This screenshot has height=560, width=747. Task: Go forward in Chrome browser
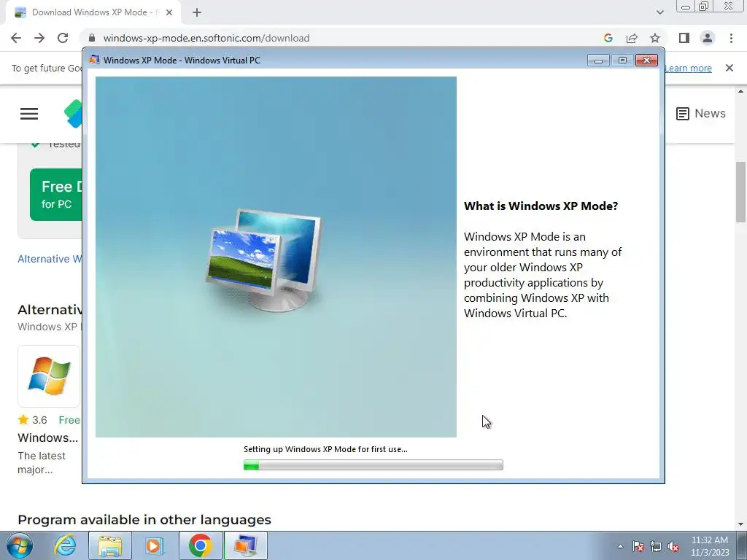[39, 38]
